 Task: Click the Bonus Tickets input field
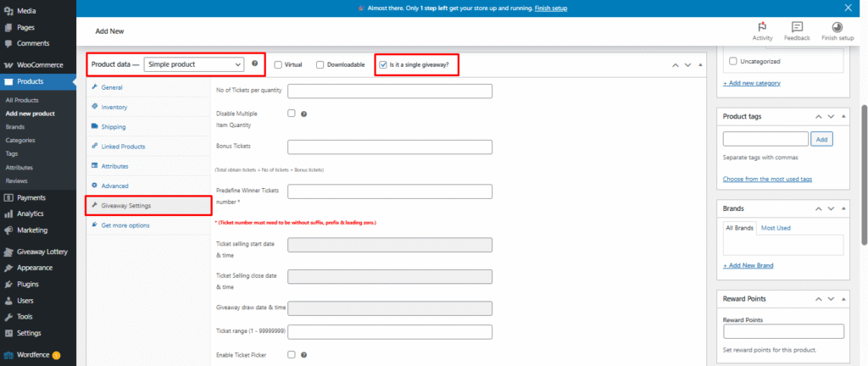point(390,147)
